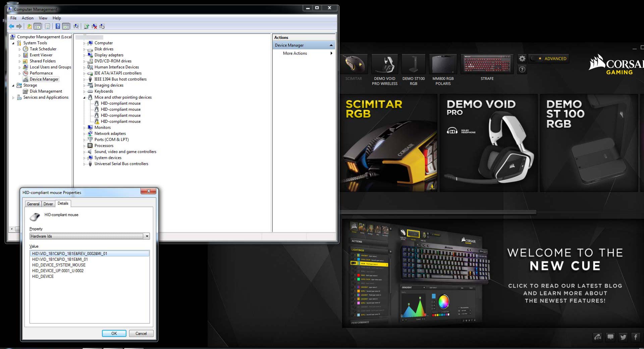Click the CUE device cards horizontal scrollbar
644x349 pixels.
[x=438, y=212]
